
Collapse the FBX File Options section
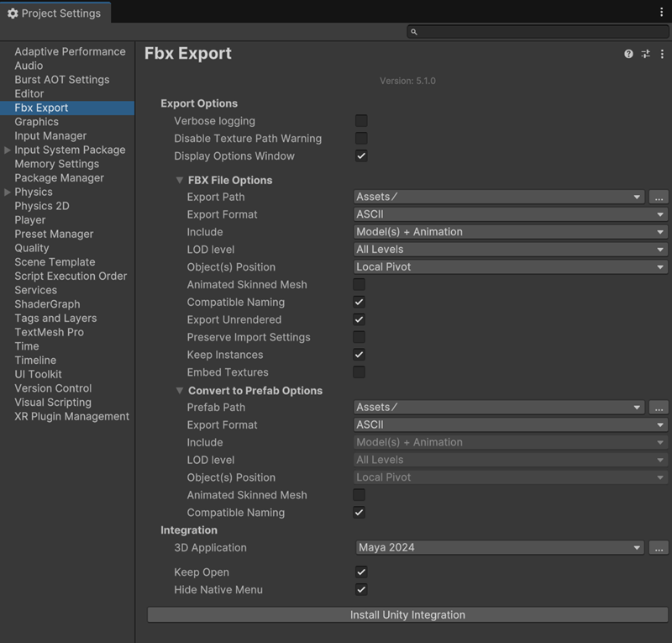click(x=179, y=180)
